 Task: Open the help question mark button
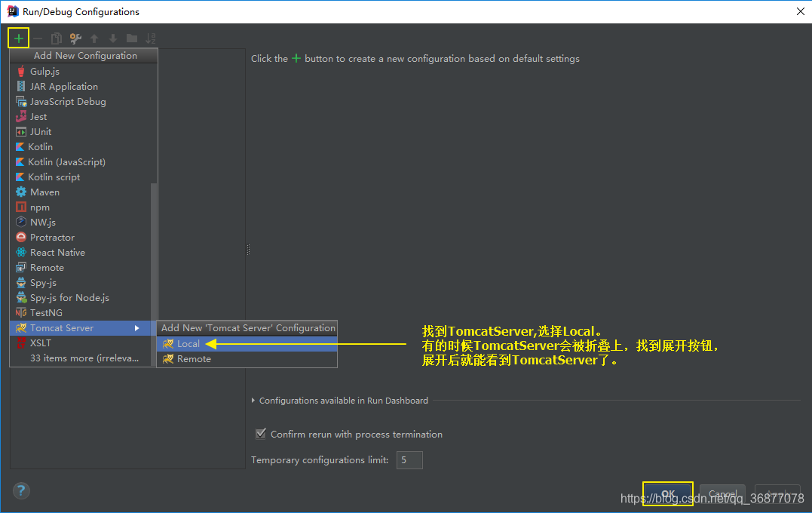(x=21, y=490)
